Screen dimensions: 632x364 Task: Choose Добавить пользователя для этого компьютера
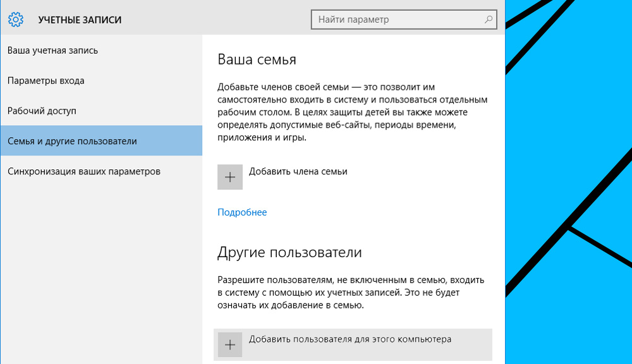349,339
